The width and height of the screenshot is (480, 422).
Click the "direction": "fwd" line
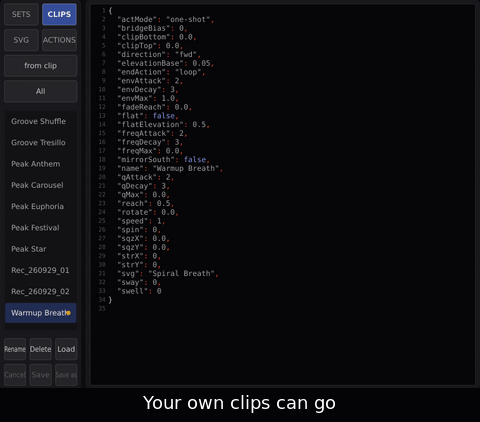click(x=159, y=55)
